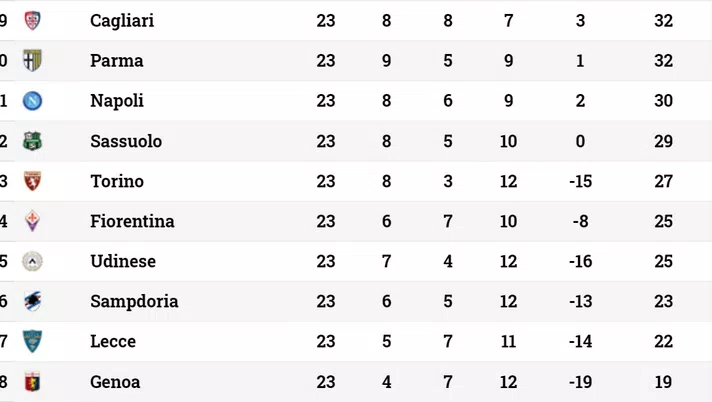712x402 pixels.
Task: Open the Napoli team name link
Action: pos(117,101)
